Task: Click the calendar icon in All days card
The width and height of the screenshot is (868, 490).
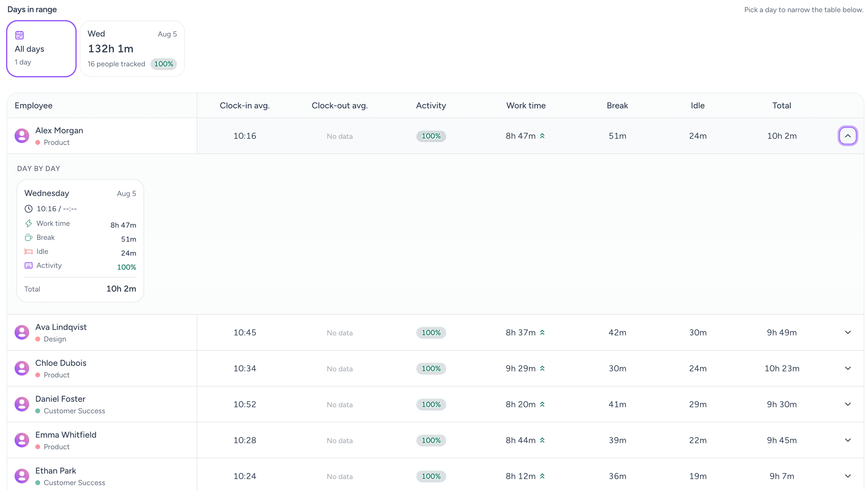Action: coord(19,35)
